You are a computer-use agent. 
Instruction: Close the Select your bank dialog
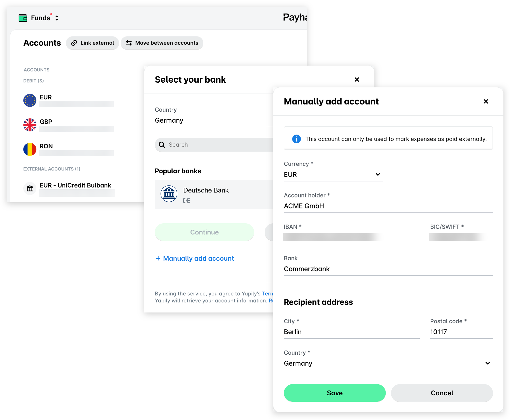[x=356, y=79]
